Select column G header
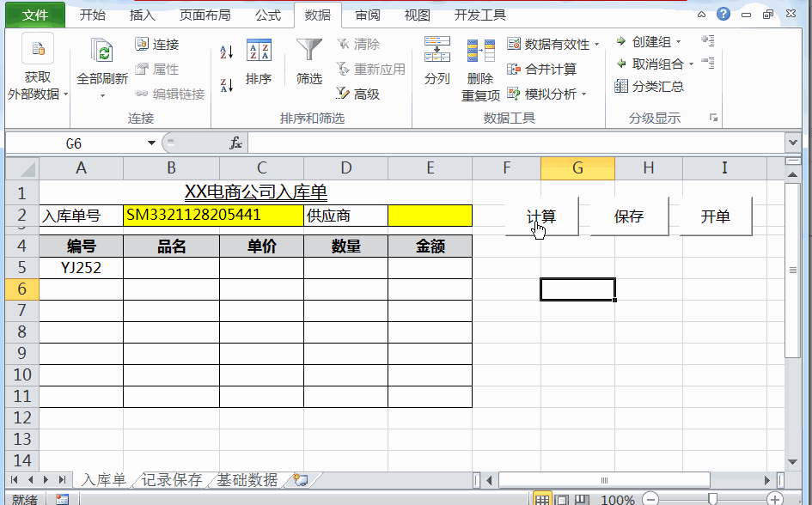Screen dimensions: 812x505 pyautogui.click(x=577, y=168)
